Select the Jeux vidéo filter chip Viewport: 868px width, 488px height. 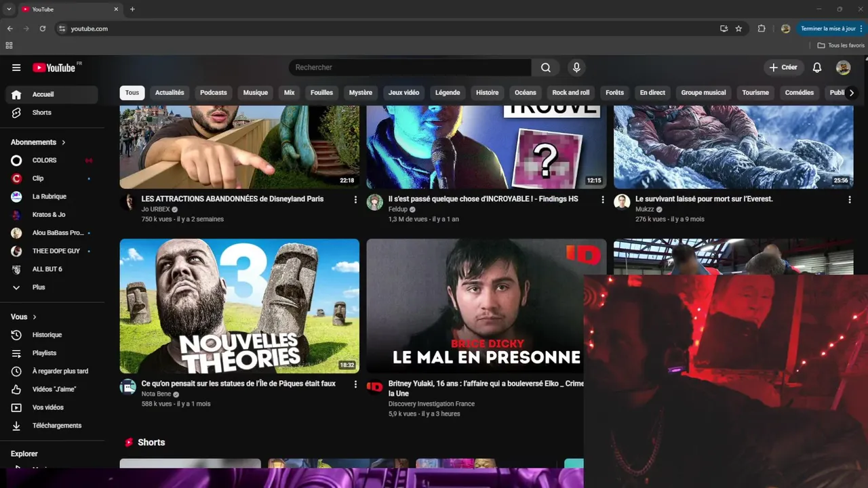pos(403,93)
